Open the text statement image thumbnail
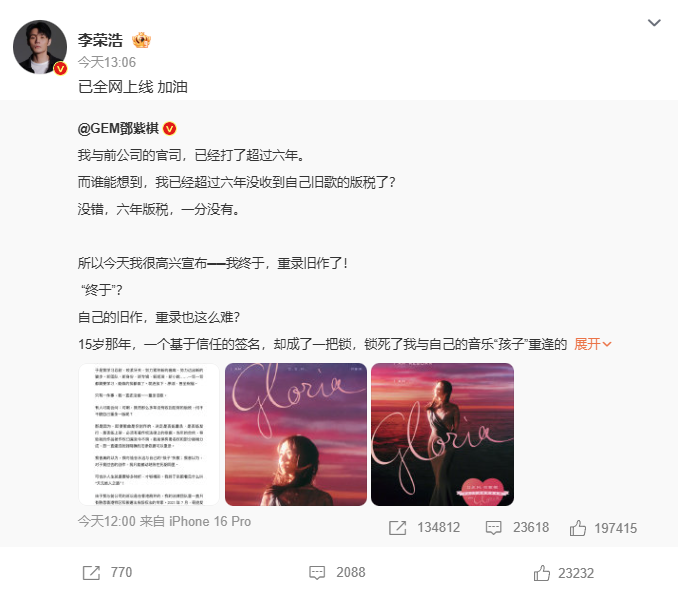The width and height of the screenshot is (678, 594). (149, 434)
